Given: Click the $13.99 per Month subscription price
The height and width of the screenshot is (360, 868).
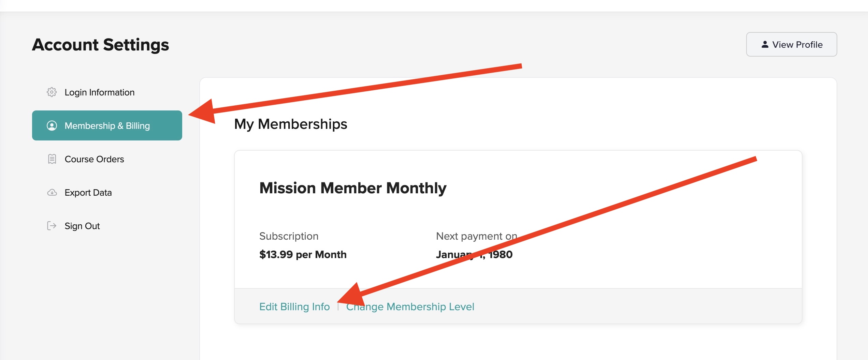Looking at the screenshot, I should pos(303,254).
